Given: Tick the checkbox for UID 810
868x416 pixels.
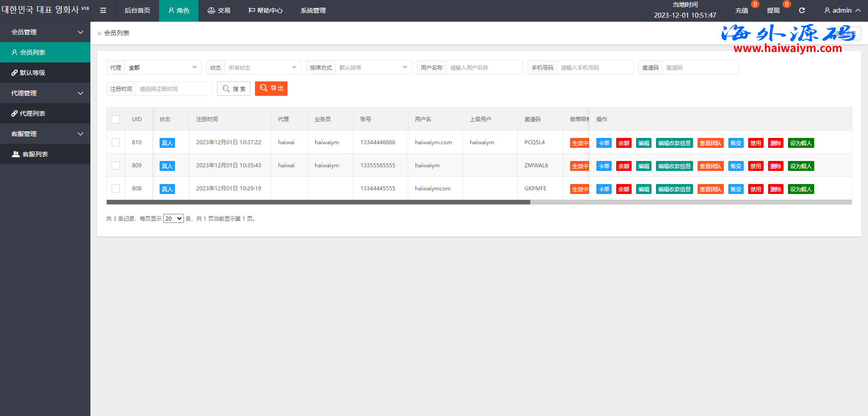Looking at the screenshot, I should click(116, 142).
